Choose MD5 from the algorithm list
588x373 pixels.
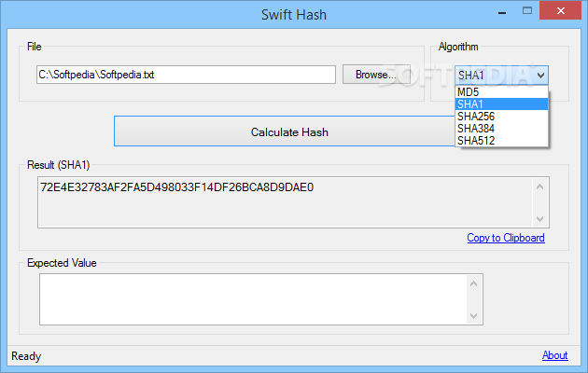501,92
